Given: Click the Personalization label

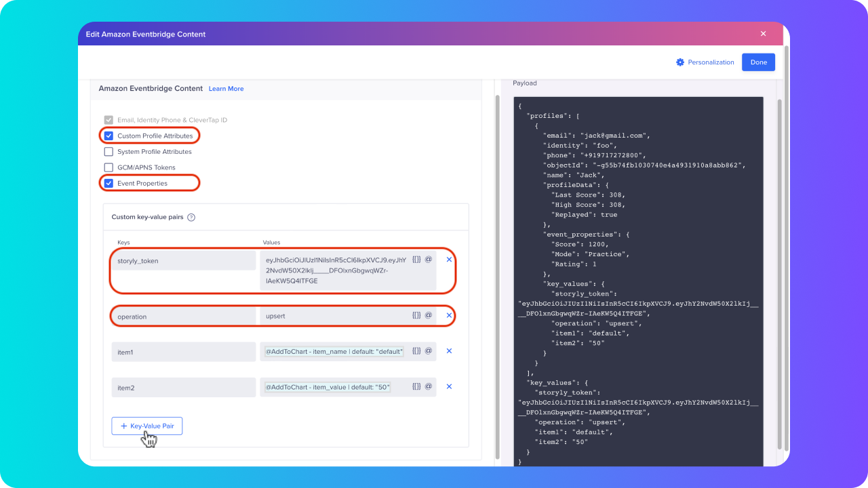Looking at the screenshot, I should point(711,62).
